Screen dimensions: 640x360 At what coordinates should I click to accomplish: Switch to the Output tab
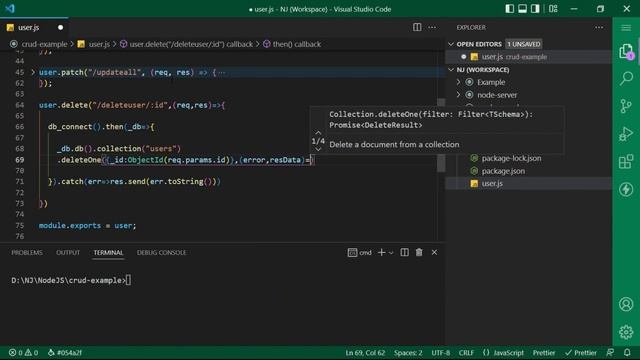[68, 253]
